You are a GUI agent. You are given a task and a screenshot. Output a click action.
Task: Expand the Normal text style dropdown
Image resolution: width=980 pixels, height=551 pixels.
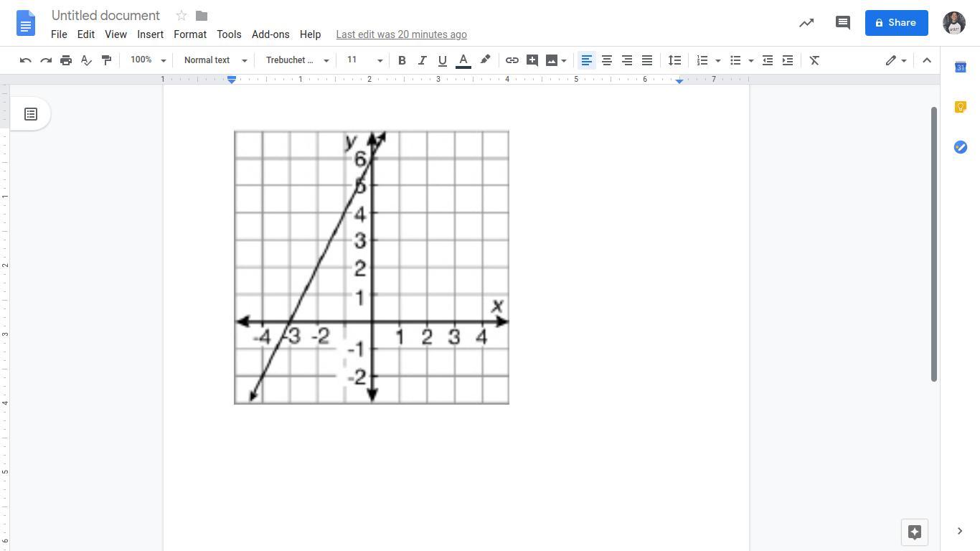[215, 60]
